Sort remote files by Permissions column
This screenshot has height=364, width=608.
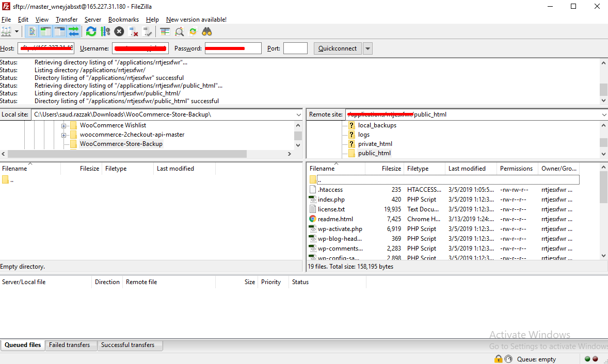click(x=516, y=169)
